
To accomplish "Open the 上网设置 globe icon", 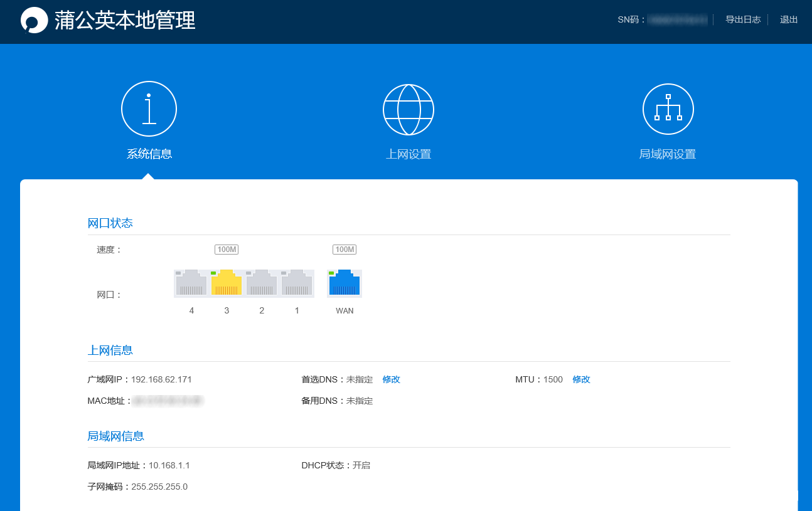I will pos(409,109).
